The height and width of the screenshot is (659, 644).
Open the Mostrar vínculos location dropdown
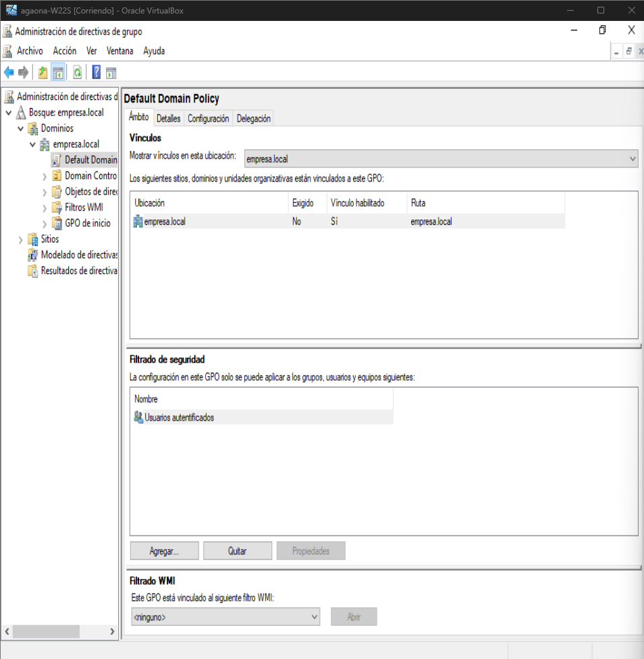(441, 159)
